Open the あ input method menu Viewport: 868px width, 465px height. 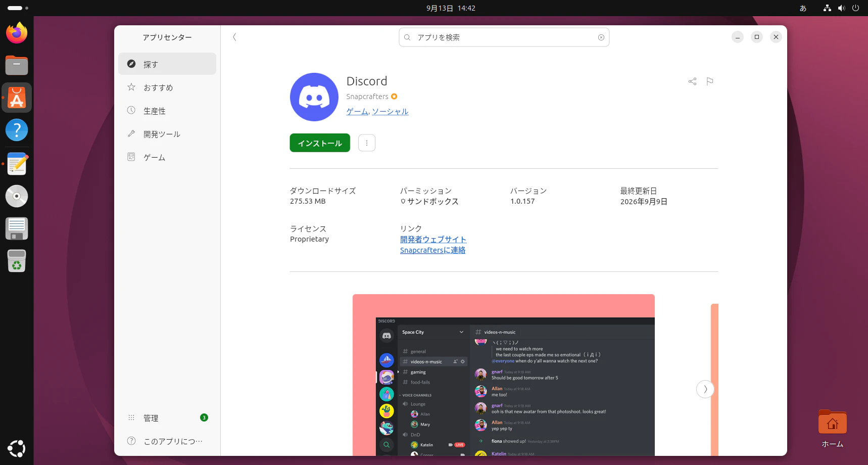pos(803,8)
